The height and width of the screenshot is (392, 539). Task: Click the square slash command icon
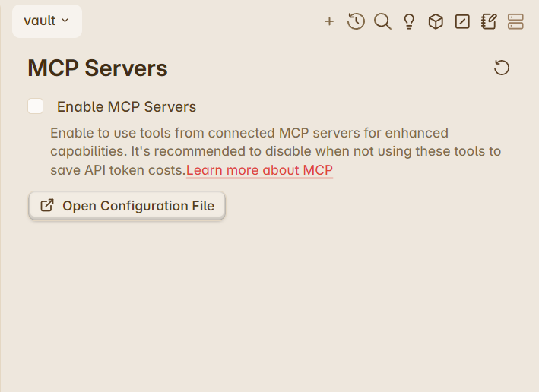pos(462,21)
